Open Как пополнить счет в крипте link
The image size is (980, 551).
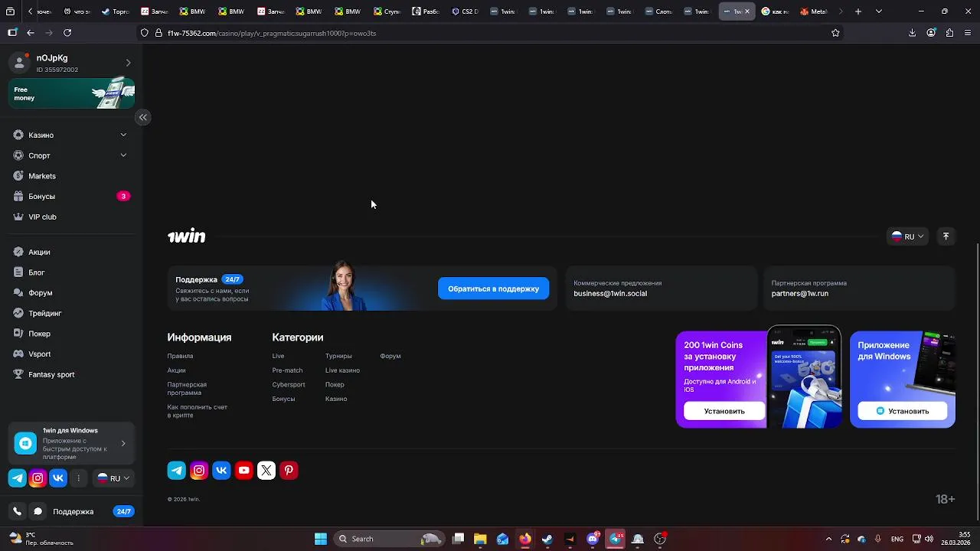tap(198, 411)
